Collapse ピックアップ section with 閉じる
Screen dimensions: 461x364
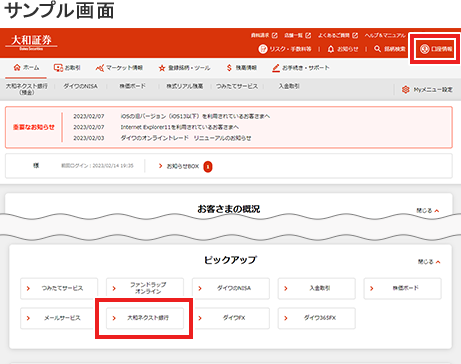coord(429,262)
